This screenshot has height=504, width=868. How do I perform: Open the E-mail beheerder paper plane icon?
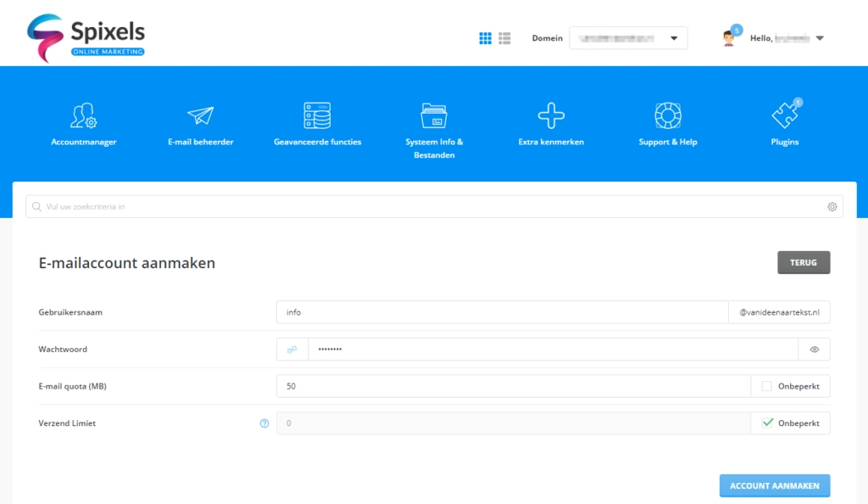[x=200, y=115]
